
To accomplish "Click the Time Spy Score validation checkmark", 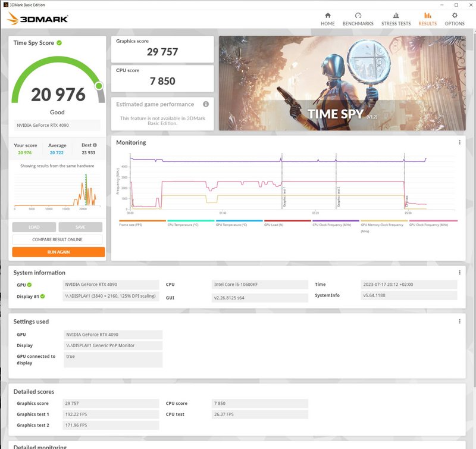I will click(59, 43).
